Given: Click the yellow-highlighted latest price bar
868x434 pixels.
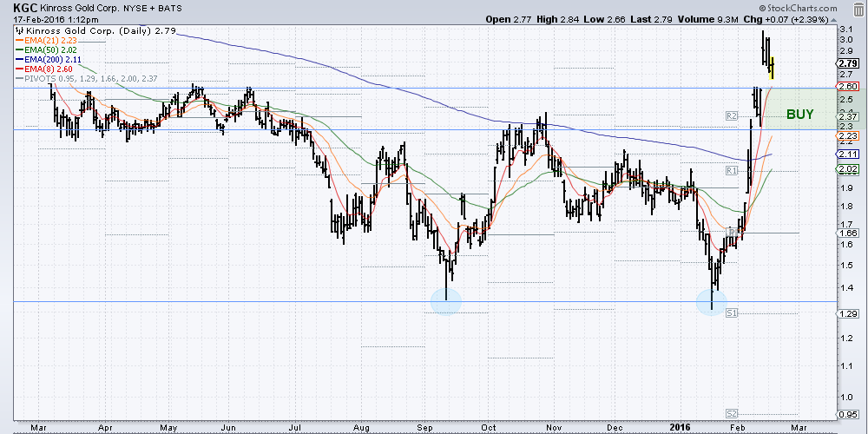Looking at the screenshot, I should (x=772, y=68).
